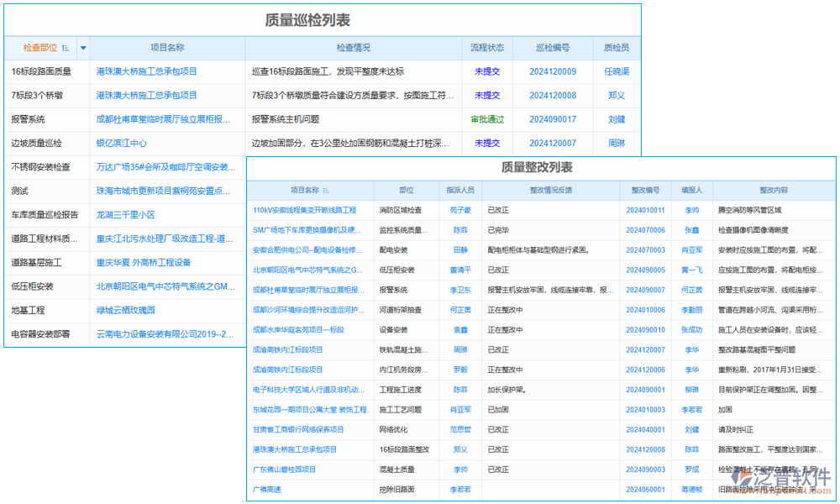Select assignee 苑子豪

click(461, 211)
